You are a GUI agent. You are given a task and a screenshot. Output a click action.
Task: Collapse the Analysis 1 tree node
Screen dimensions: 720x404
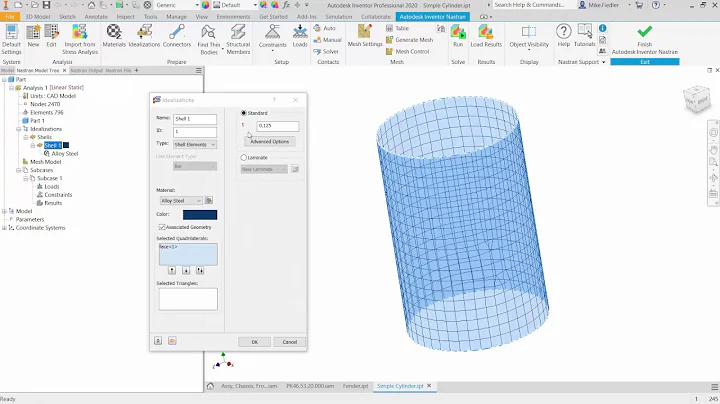click(x=11, y=88)
